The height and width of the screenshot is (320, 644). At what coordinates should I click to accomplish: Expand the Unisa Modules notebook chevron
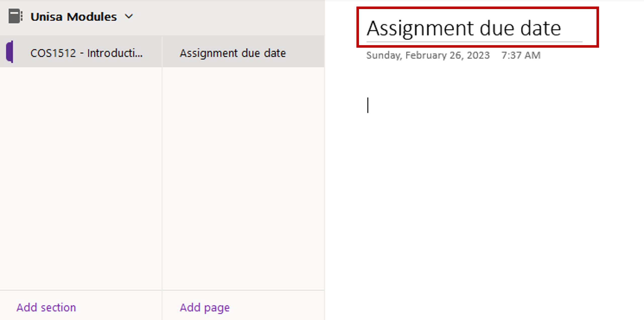129,17
